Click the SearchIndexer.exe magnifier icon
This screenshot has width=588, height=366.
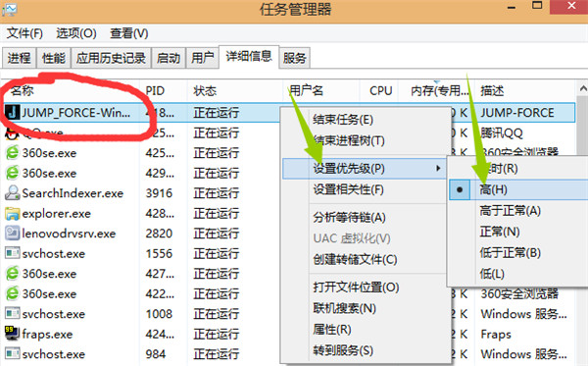coord(12,193)
